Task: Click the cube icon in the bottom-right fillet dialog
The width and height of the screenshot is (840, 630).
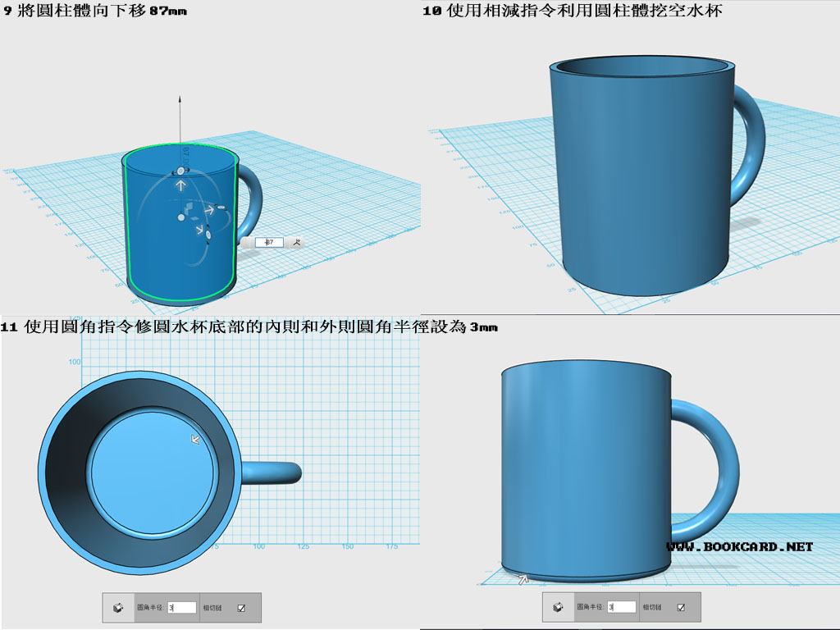Action: [x=556, y=607]
